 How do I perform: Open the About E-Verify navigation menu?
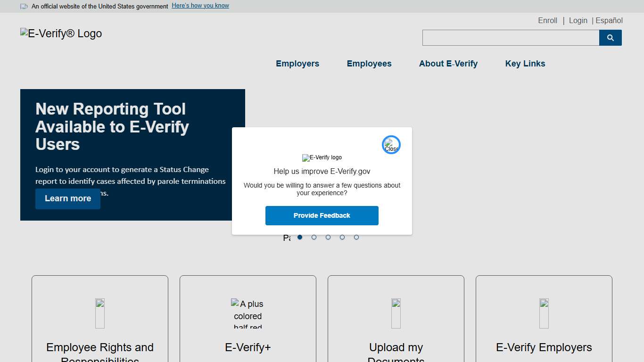[x=448, y=64]
